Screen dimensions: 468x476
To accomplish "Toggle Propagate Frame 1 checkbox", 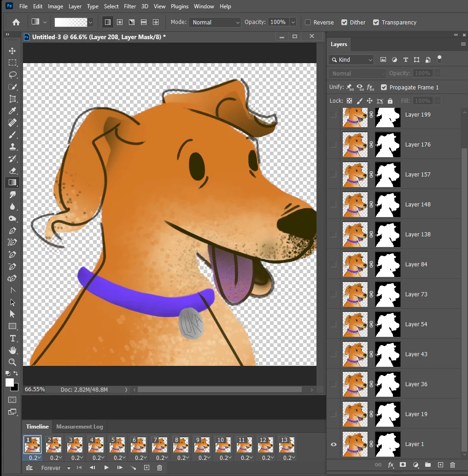I will 384,88.
